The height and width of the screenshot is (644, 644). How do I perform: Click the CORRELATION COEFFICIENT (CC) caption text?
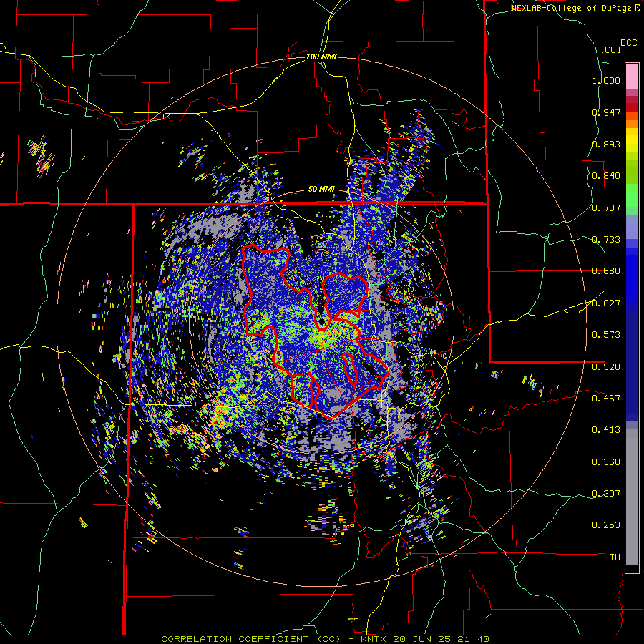(251, 639)
